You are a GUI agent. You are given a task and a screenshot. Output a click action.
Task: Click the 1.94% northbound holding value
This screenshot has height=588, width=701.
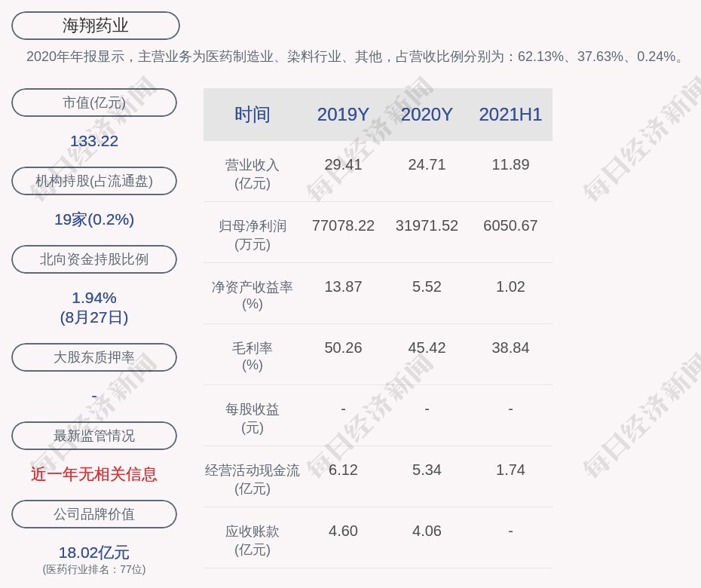coord(94,297)
